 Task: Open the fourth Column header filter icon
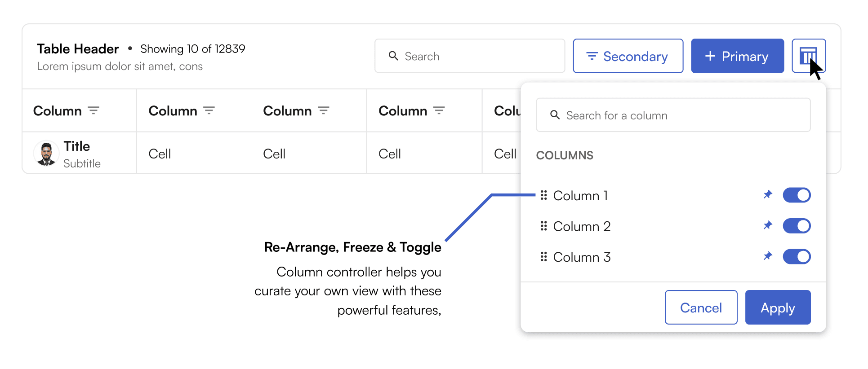[x=439, y=110]
